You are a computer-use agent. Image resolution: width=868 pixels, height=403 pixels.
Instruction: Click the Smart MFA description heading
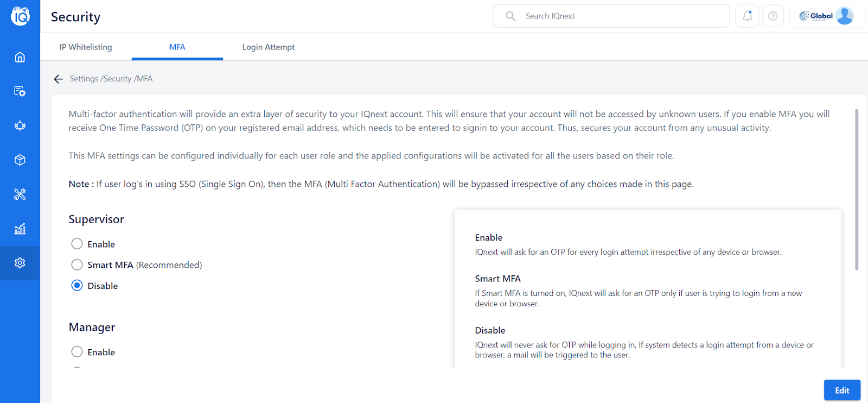[x=497, y=279]
